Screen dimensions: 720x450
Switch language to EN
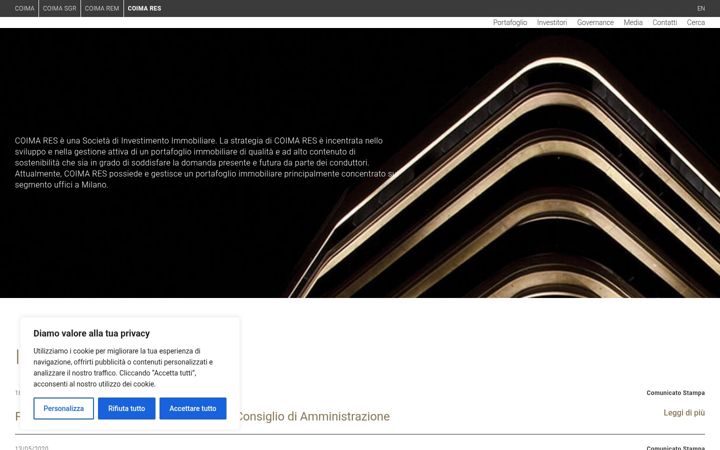[701, 8]
